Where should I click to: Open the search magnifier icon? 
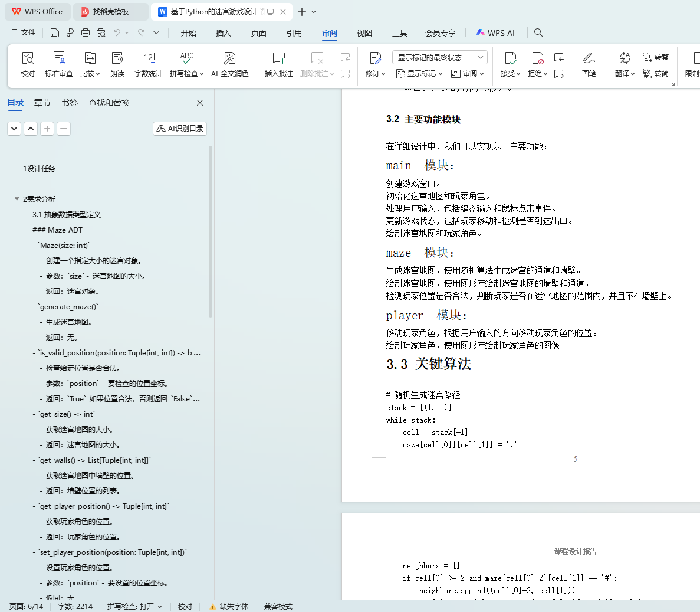538,32
